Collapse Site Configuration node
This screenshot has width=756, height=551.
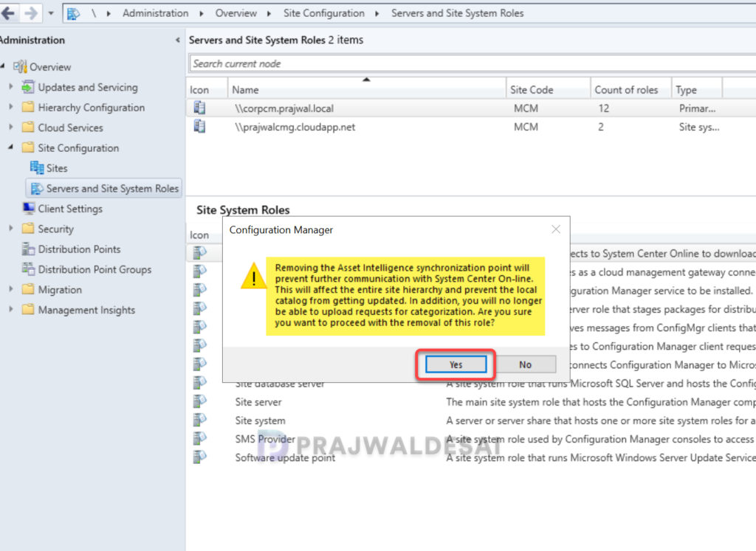point(11,147)
